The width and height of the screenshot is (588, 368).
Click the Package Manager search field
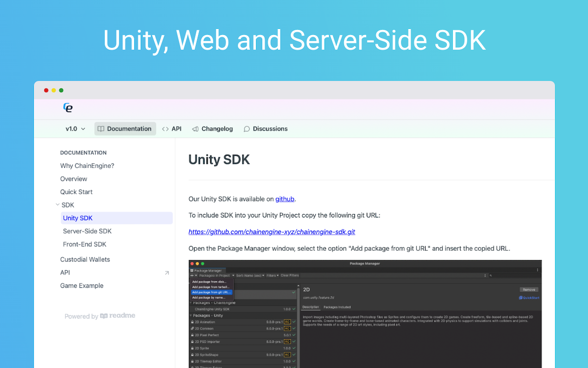coord(514,275)
